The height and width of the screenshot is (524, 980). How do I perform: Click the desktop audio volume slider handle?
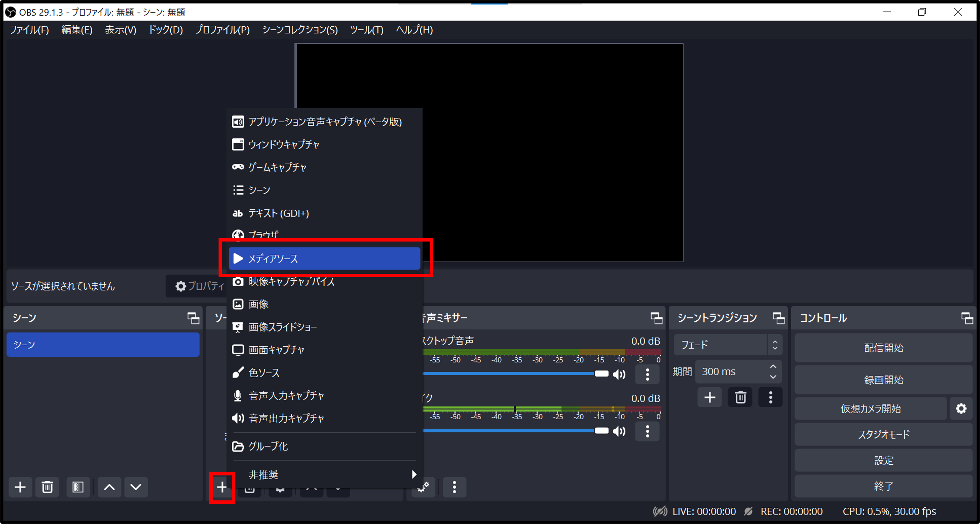[x=602, y=373]
